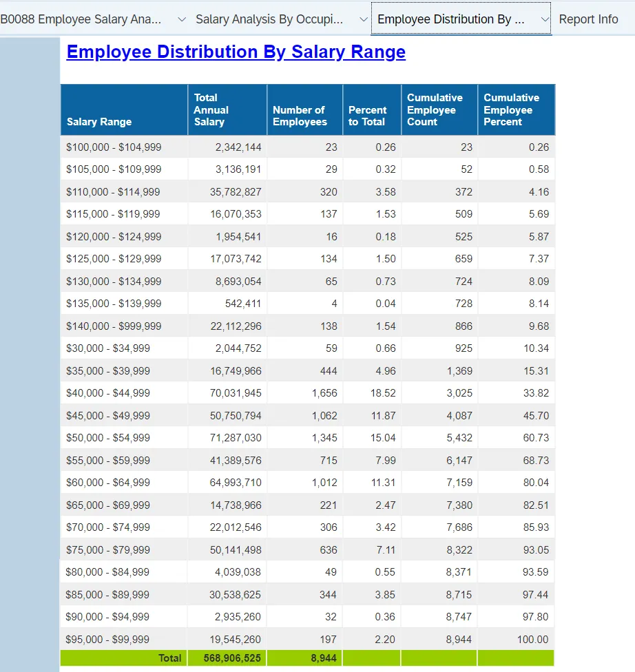Expand dropdown arrow beside B0088 Employee Salary tab
The height and width of the screenshot is (672, 635).
pos(182,19)
